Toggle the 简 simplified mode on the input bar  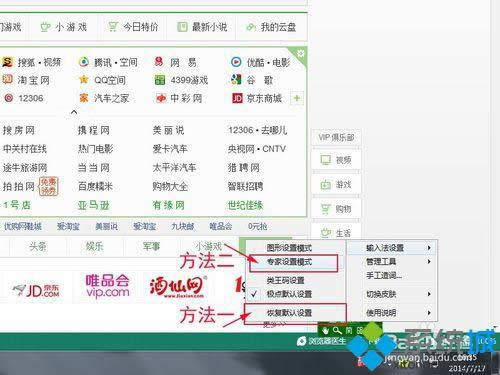[x=349, y=330]
